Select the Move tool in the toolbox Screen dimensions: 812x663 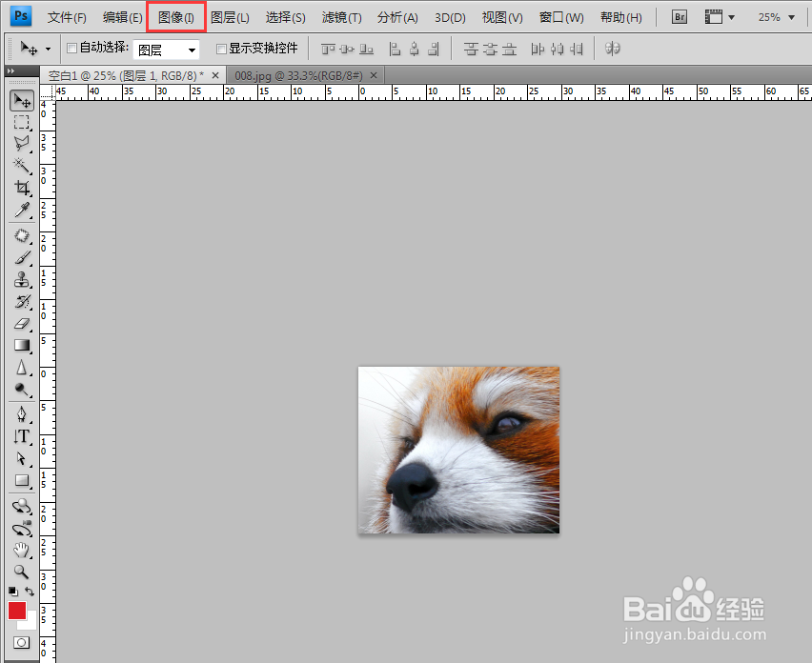click(x=22, y=100)
